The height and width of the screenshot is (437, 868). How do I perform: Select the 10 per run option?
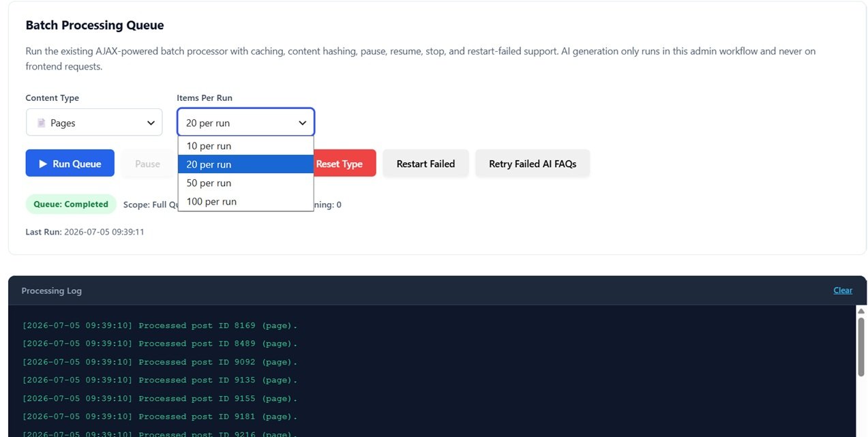click(x=245, y=146)
